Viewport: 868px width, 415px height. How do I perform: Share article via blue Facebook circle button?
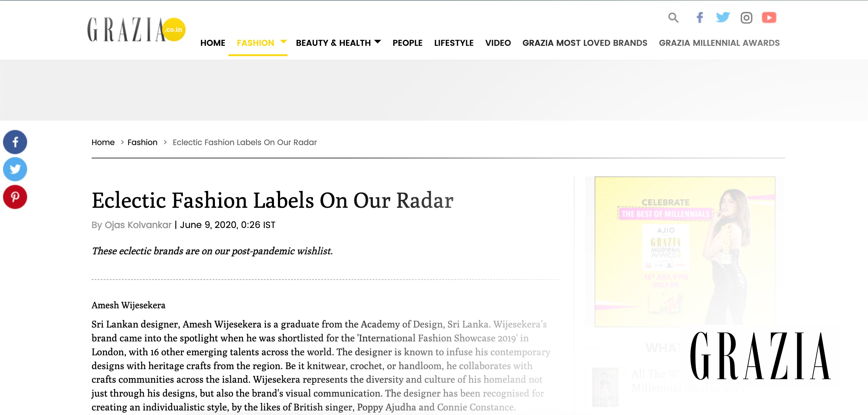[15, 142]
